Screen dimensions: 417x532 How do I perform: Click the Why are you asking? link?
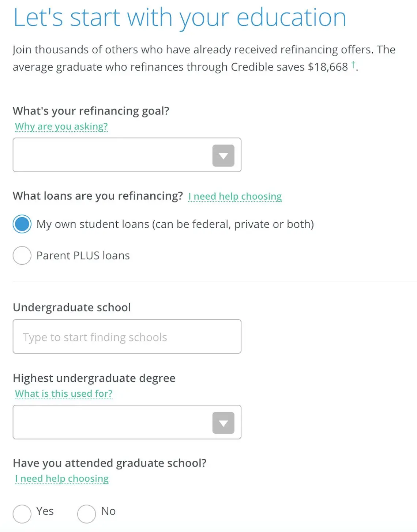pyautogui.click(x=61, y=127)
